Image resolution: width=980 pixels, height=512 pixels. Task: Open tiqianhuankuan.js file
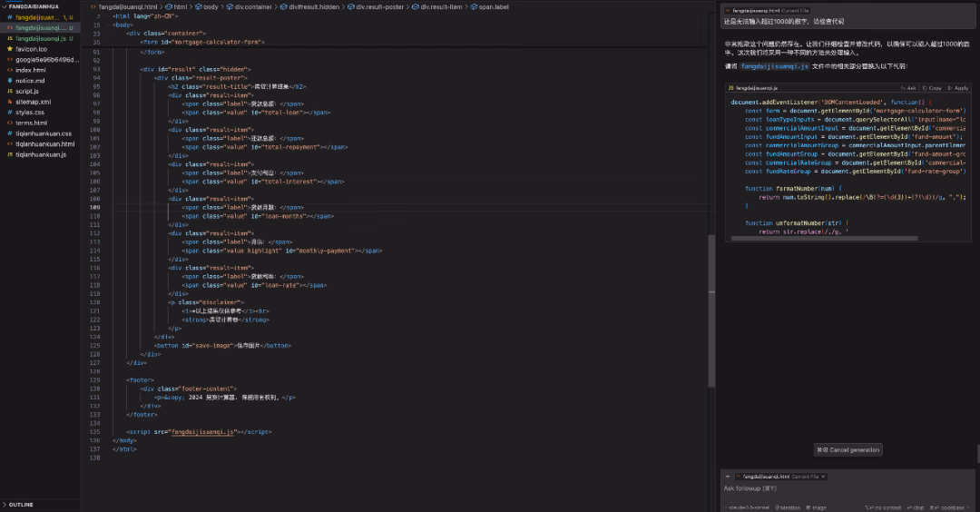[x=41, y=154]
